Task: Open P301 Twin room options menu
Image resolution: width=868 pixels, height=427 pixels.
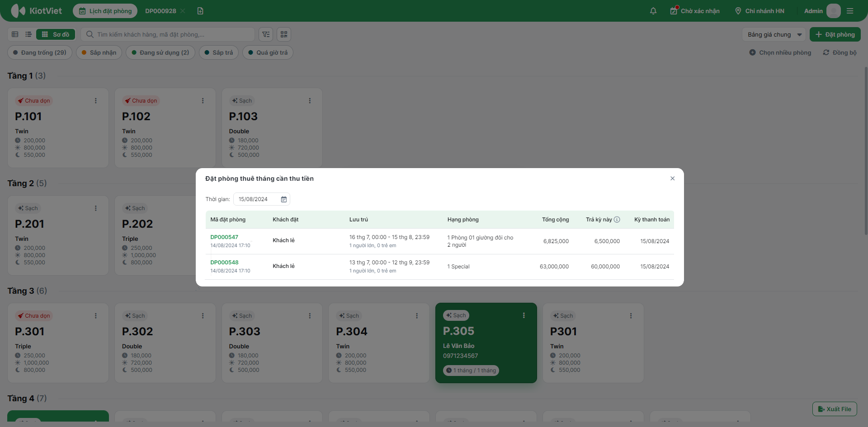Action: (x=631, y=316)
